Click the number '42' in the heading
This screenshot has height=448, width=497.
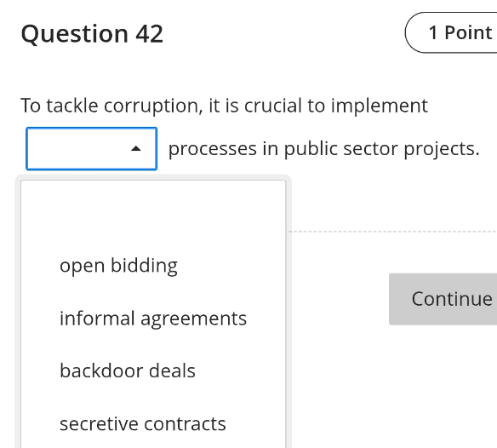point(149,33)
